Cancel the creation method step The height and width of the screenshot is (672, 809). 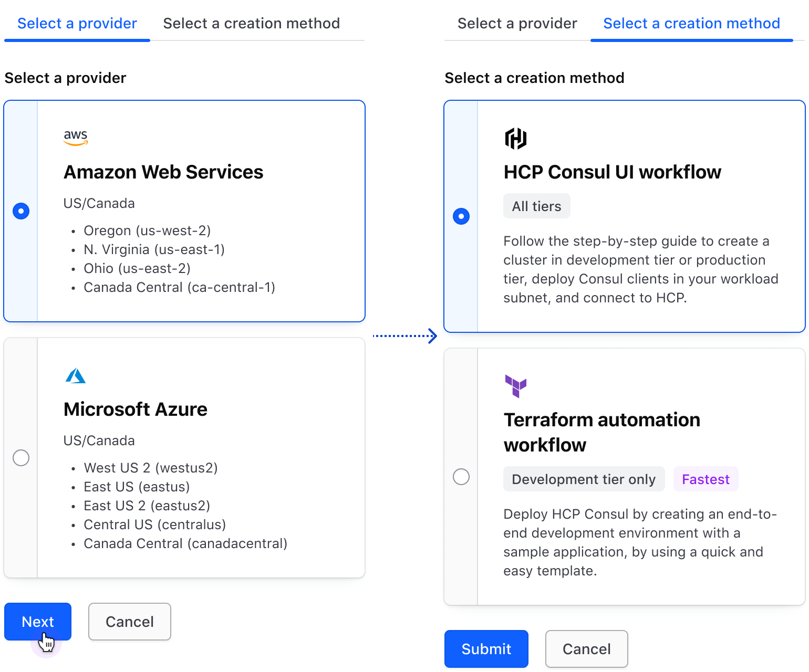(x=586, y=649)
